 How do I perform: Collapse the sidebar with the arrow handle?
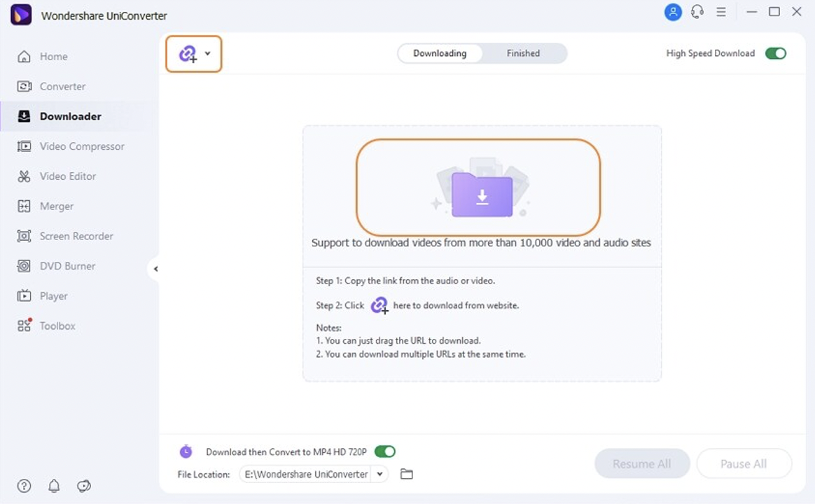pos(155,269)
